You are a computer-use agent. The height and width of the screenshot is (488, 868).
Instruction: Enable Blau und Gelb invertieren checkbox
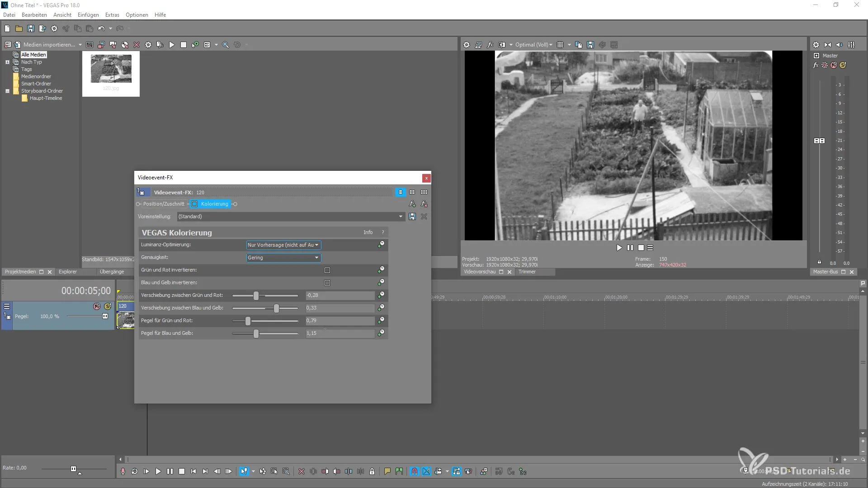[x=327, y=283]
